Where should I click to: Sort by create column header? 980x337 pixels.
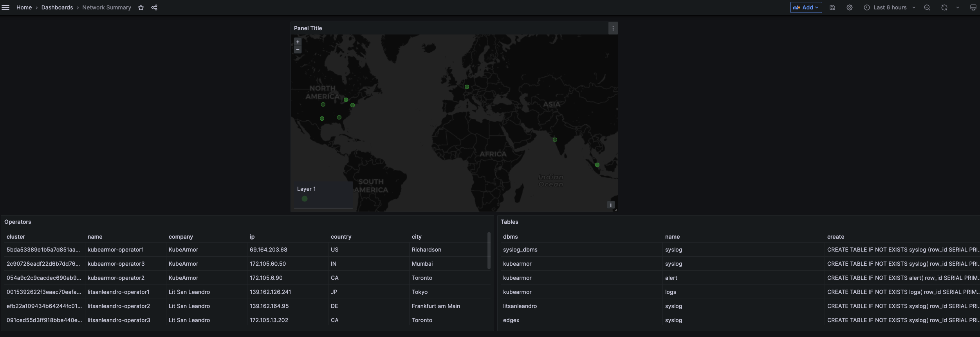pyautogui.click(x=836, y=237)
